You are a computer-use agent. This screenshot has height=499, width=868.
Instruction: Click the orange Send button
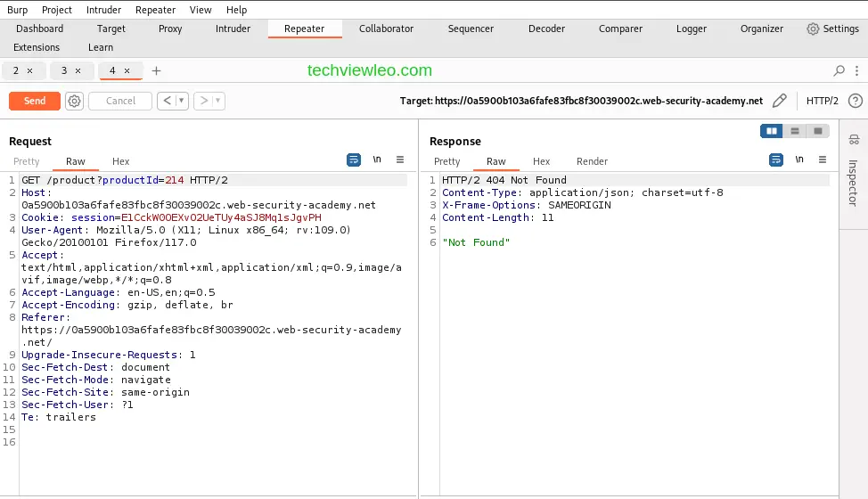(x=35, y=101)
